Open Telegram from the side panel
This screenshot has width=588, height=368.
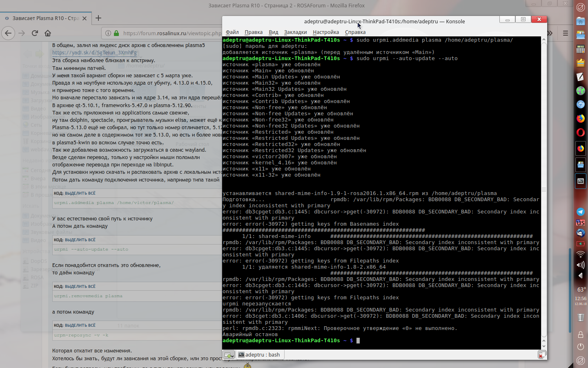580,212
